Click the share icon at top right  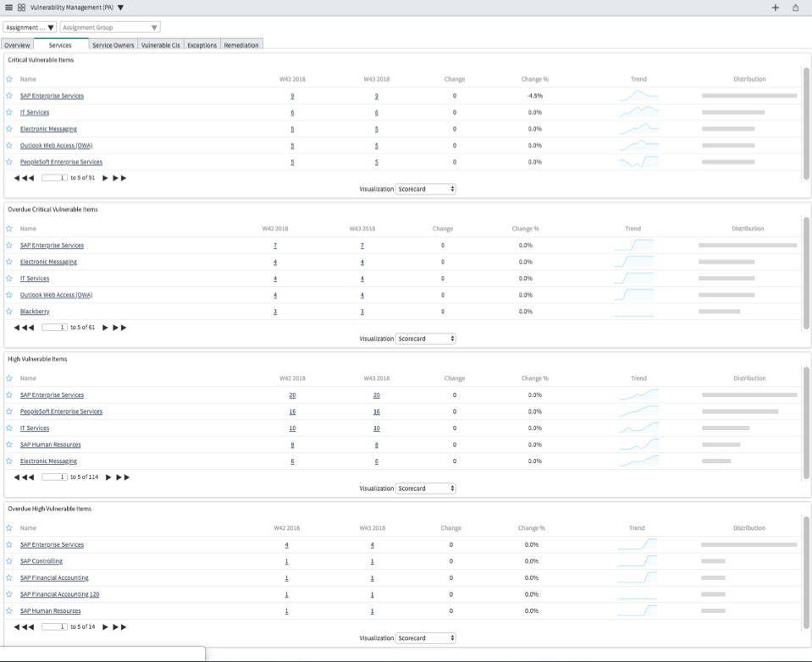tap(795, 8)
